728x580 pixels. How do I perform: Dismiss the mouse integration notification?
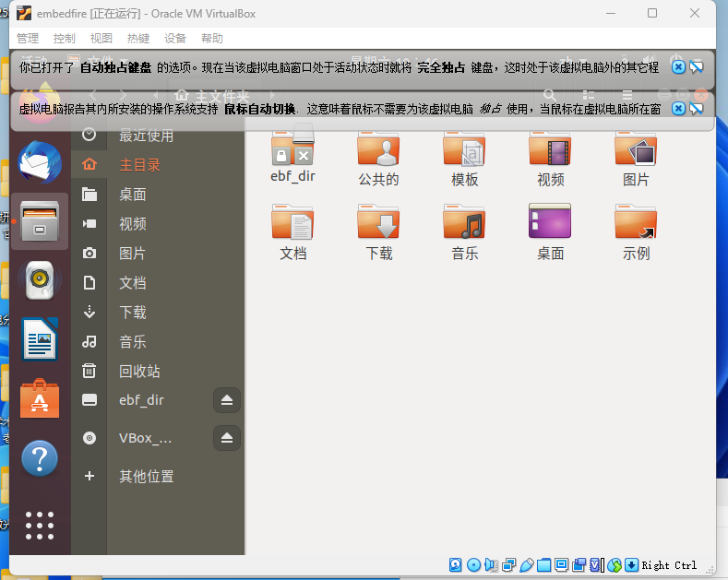(x=678, y=109)
